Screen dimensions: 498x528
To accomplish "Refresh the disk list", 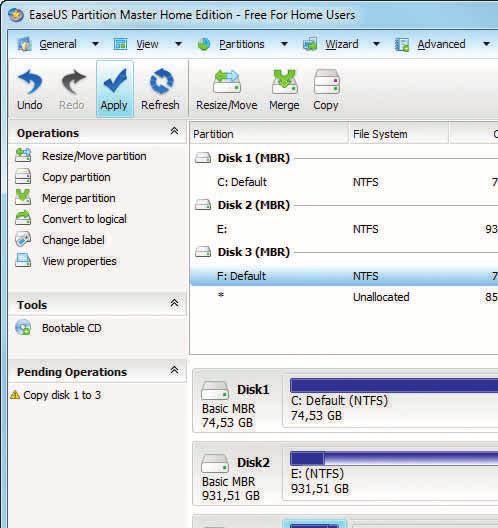I will pyautogui.click(x=160, y=90).
